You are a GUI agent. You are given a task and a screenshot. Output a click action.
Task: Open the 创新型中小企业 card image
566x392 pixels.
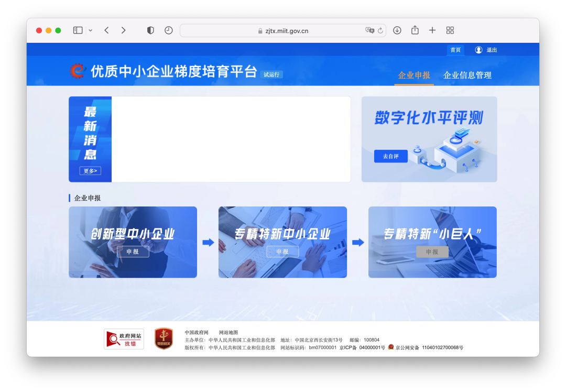point(133,242)
